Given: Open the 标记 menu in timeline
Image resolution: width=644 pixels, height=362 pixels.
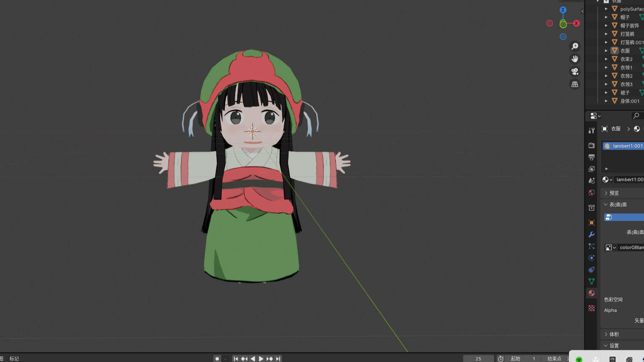Looking at the screenshot, I should (x=14, y=359).
